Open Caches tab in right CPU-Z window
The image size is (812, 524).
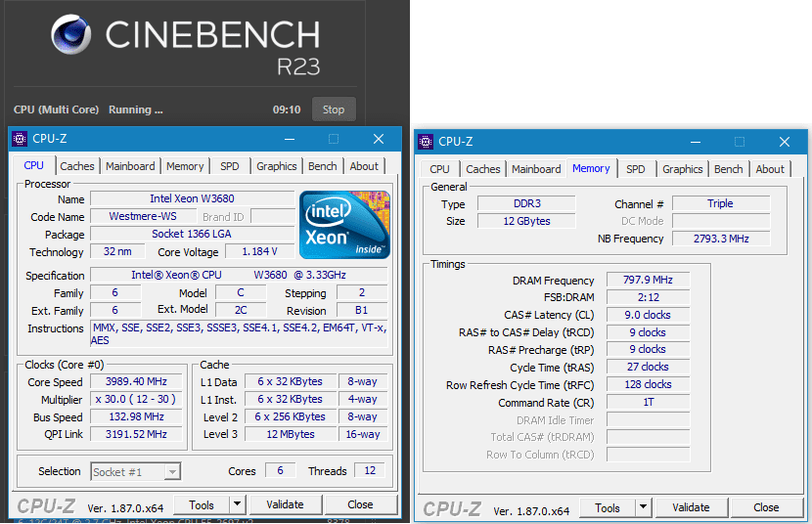point(483,169)
